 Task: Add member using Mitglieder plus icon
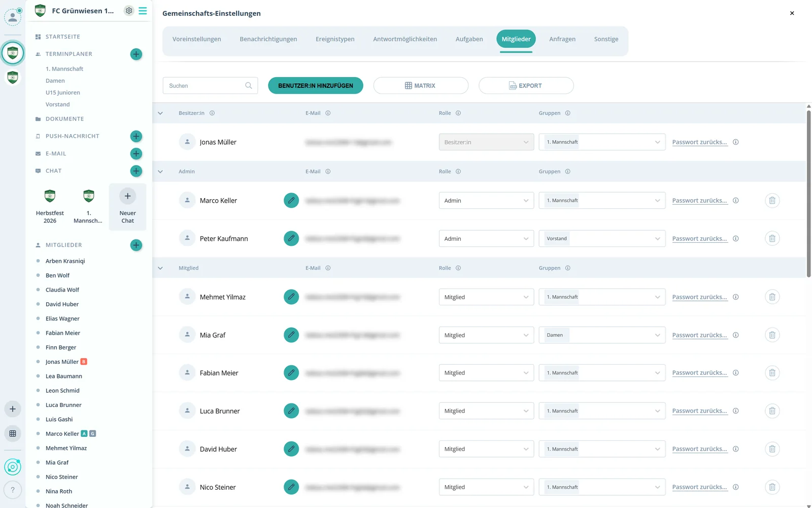click(x=136, y=245)
